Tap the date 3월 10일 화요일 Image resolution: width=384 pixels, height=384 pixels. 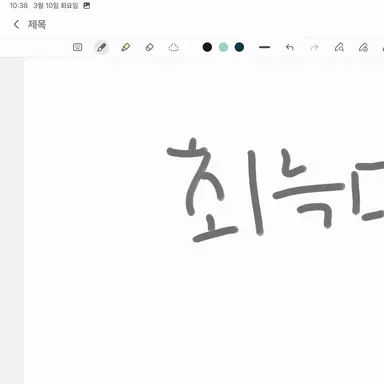point(56,6)
